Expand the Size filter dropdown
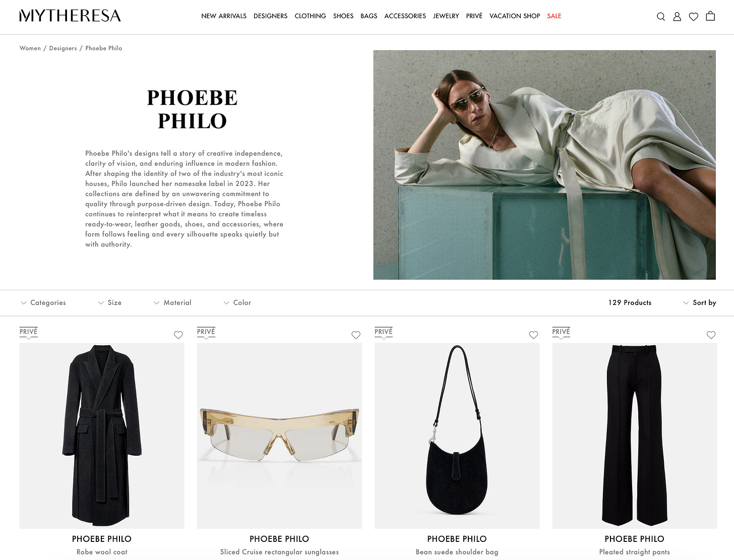The height and width of the screenshot is (560, 734). coord(110,302)
